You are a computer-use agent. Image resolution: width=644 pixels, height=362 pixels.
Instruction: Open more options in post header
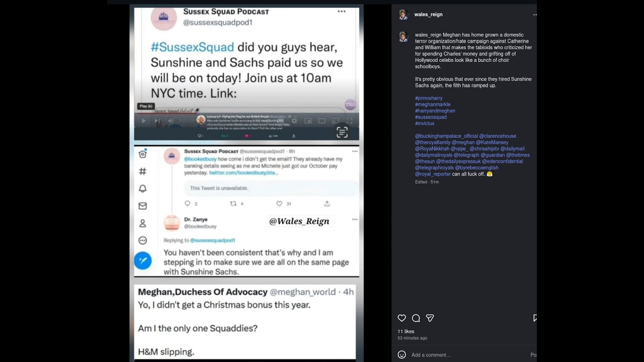[534, 15]
